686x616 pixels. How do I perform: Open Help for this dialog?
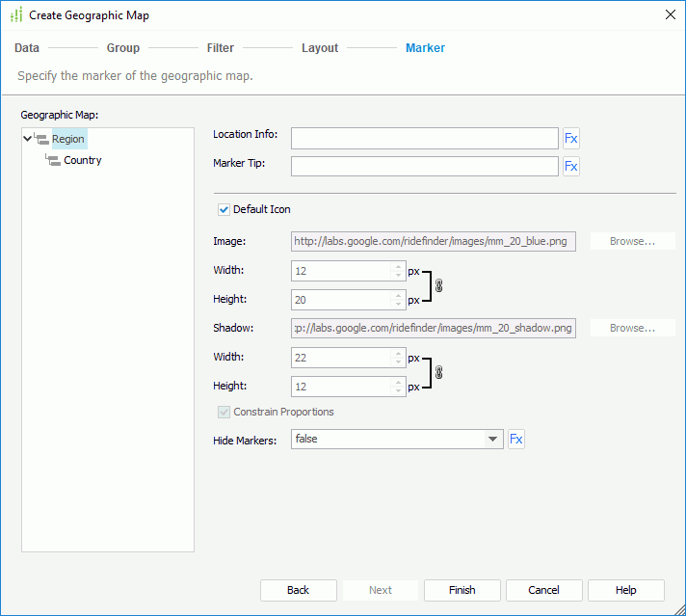tap(626, 590)
